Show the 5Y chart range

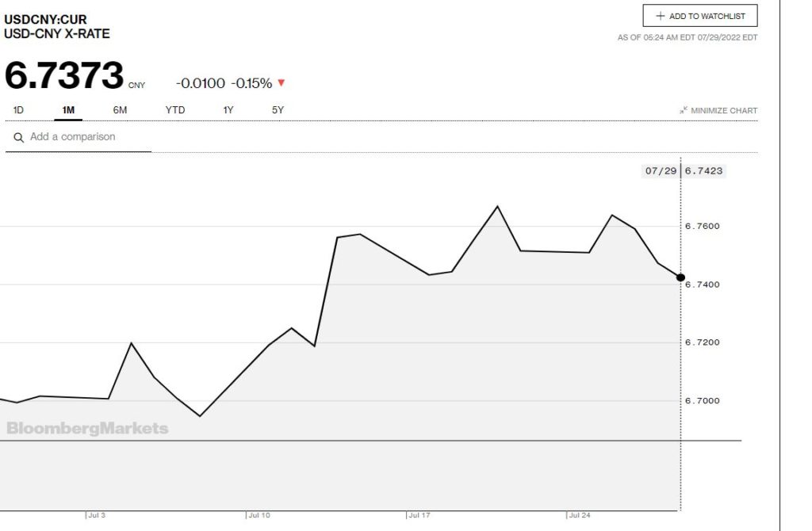pos(278,110)
